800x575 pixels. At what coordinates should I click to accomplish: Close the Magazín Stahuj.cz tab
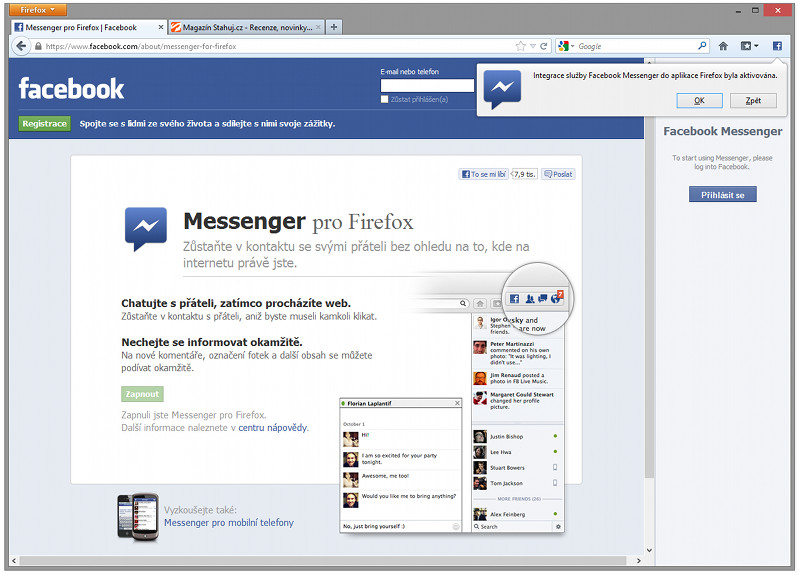318,28
